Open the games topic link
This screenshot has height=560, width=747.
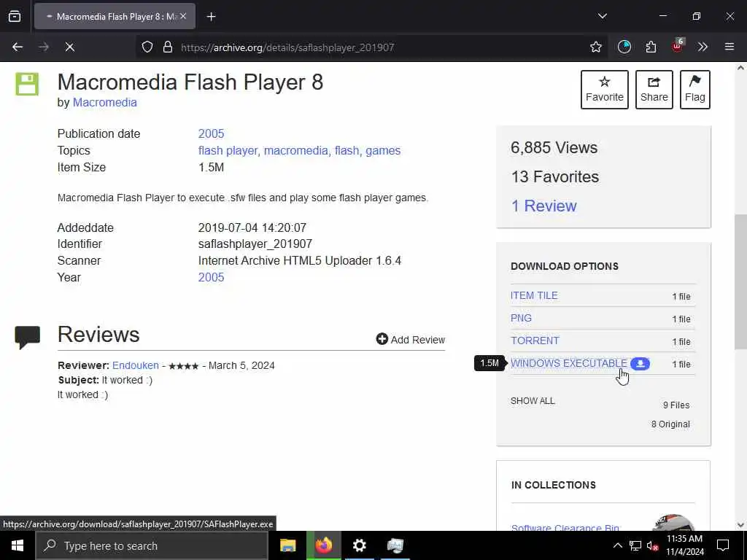383,150
